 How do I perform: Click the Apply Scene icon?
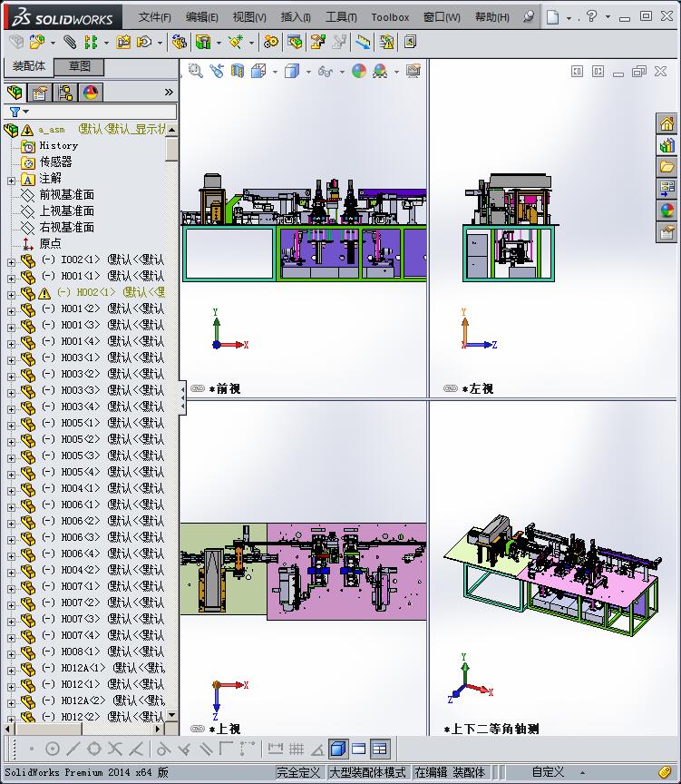coord(380,71)
